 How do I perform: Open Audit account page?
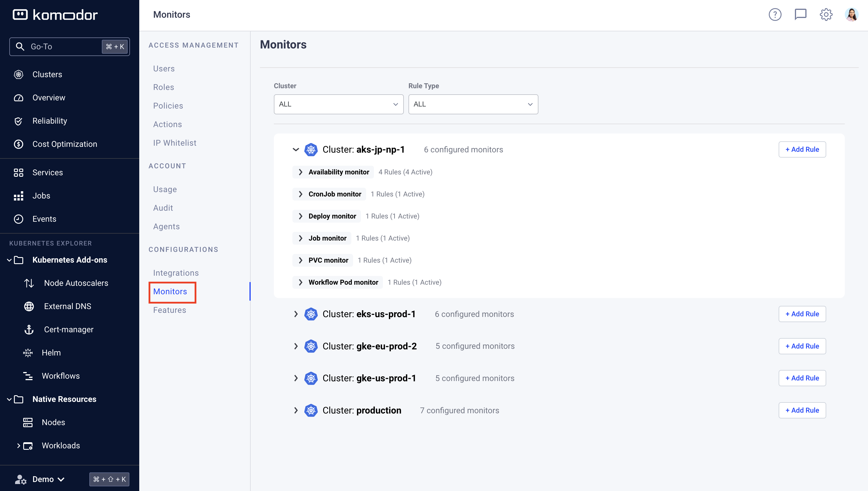(x=163, y=208)
